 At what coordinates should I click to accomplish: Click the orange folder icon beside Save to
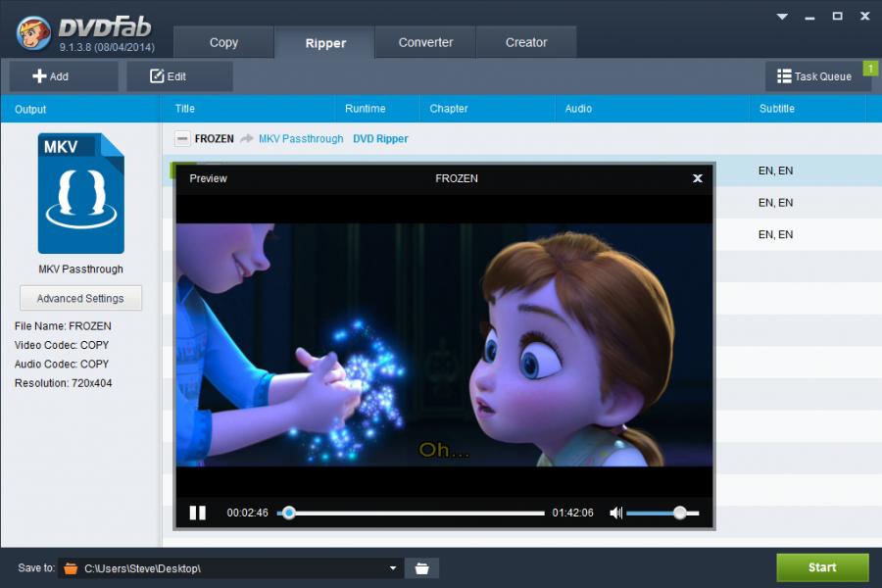pos(71,568)
